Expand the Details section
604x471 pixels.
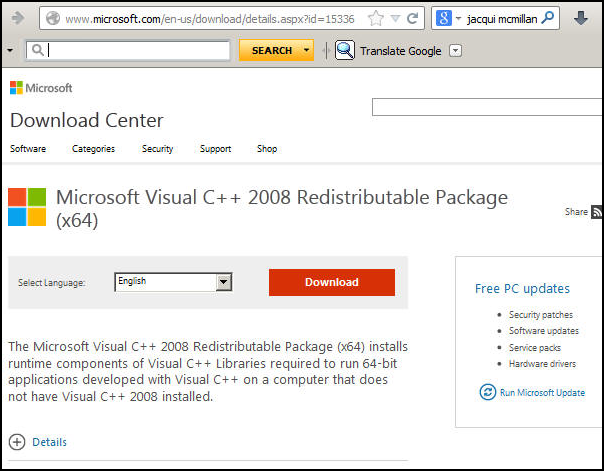point(18,442)
